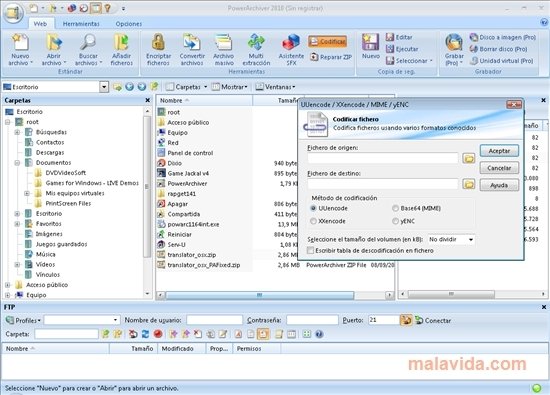The height and width of the screenshot is (395, 550).
Task: Run the Multi extracción tool
Action: [256, 49]
